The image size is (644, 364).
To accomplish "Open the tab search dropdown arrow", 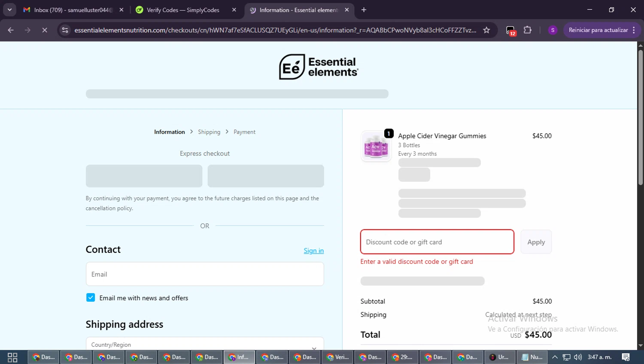I will tap(9, 10).
